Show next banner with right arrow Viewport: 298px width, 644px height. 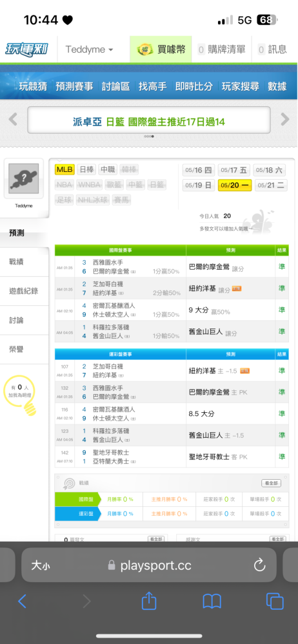[285, 120]
